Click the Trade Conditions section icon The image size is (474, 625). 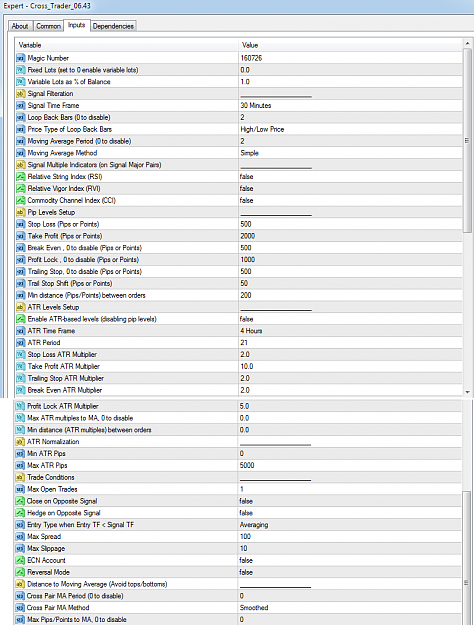coord(20,478)
